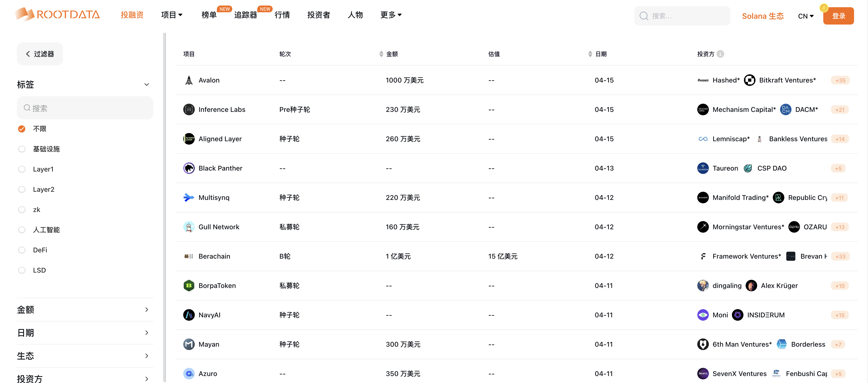The width and height of the screenshot is (868, 383).
Task: Click the tag search input field
Action: [x=85, y=108]
